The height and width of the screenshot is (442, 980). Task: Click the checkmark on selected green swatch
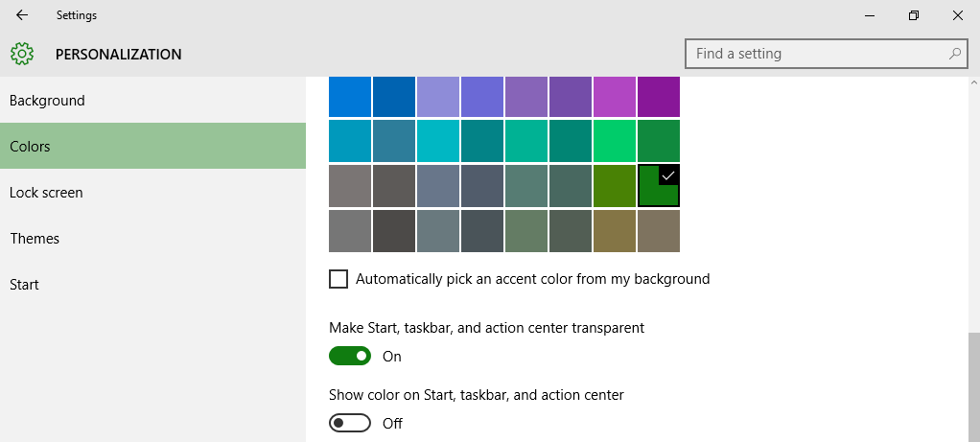[x=668, y=175]
